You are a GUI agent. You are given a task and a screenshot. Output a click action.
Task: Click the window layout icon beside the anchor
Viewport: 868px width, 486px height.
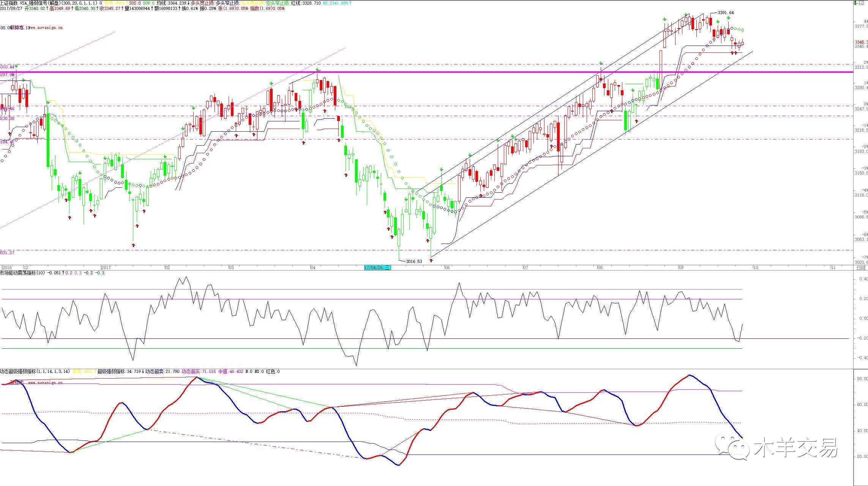[862, 3]
